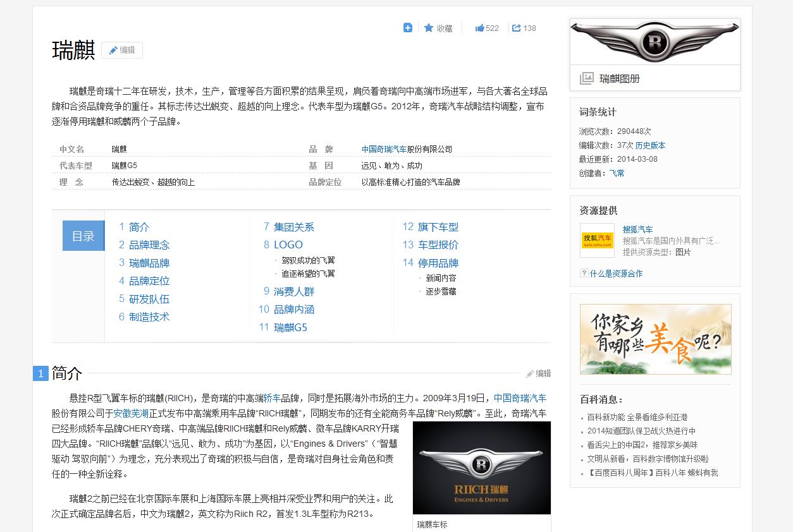Open news item 百科新功能 全景看维多利亚港
The width and height of the screenshot is (793, 532).
(x=637, y=417)
